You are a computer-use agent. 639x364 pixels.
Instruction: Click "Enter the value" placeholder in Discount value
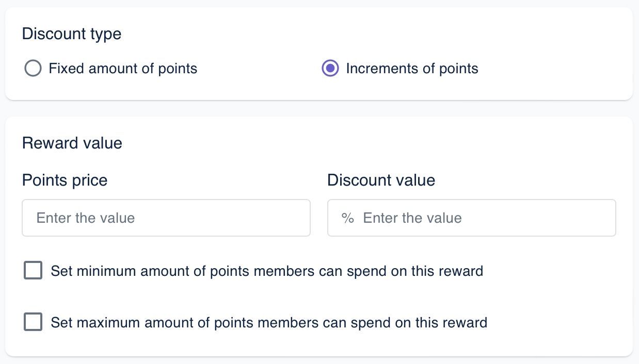click(412, 218)
